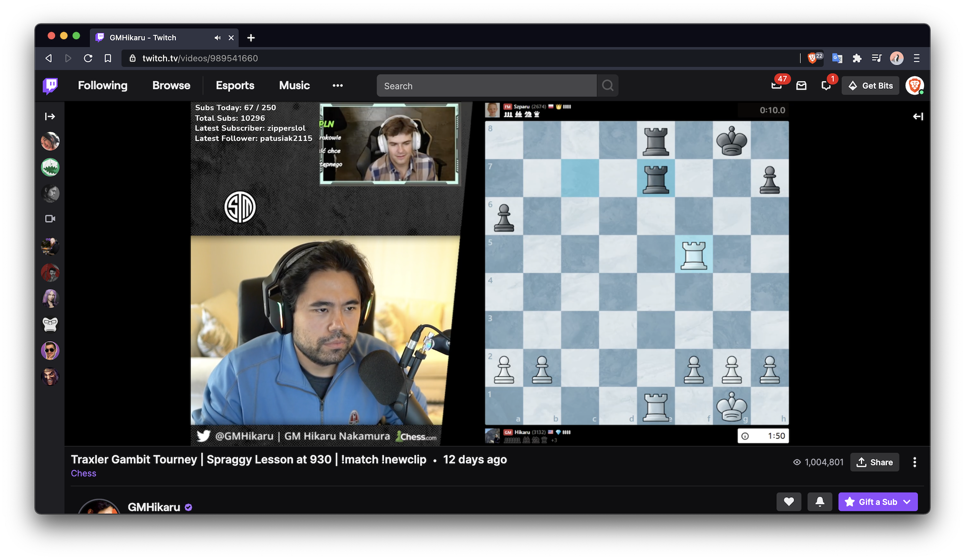
Task: Click the video title text
Action: (x=249, y=459)
